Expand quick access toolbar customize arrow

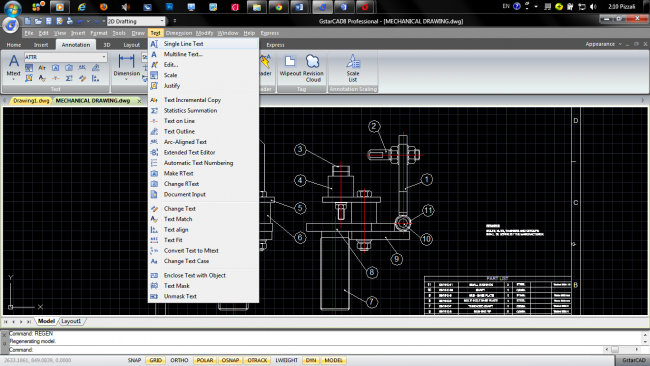175,21
